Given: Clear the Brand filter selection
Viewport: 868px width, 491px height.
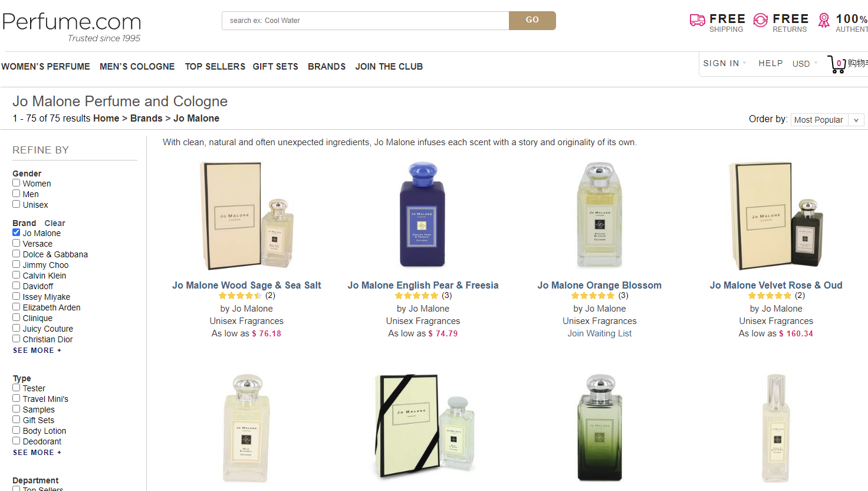Looking at the screenshot, I should [x=55, y=223].
